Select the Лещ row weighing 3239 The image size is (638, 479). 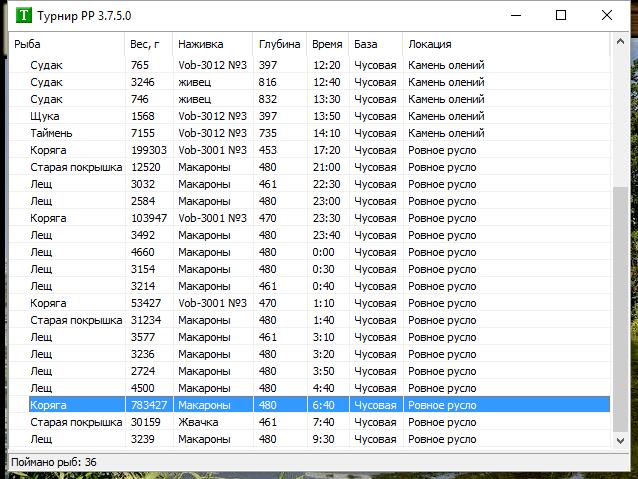point(309,440)
